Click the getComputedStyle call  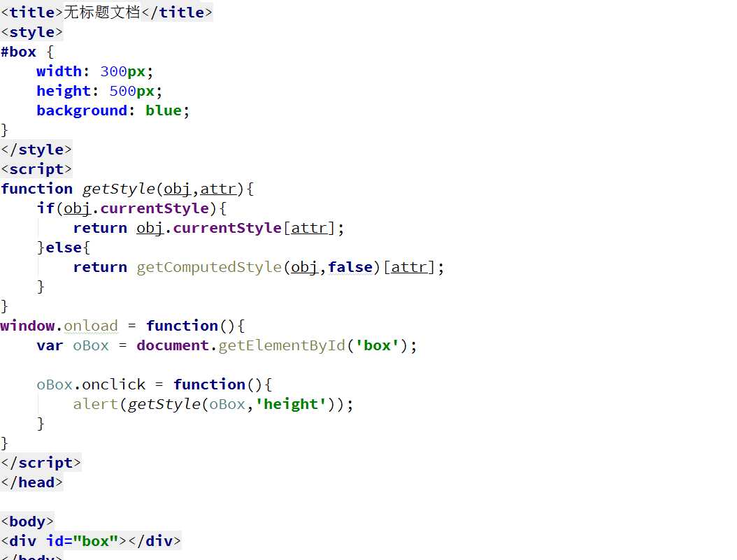coord(209,267)
